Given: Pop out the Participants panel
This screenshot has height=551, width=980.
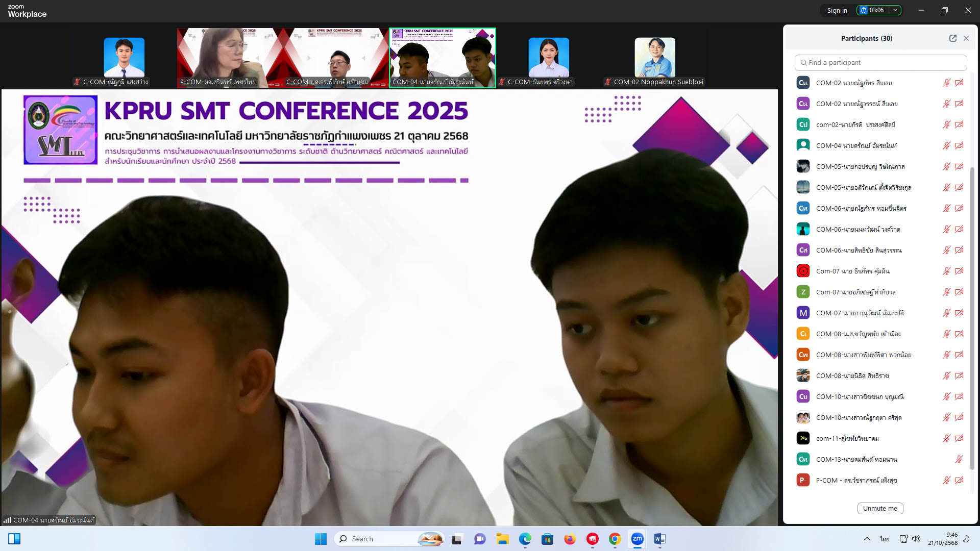Looking at the screenshot, I should [952, 38].
